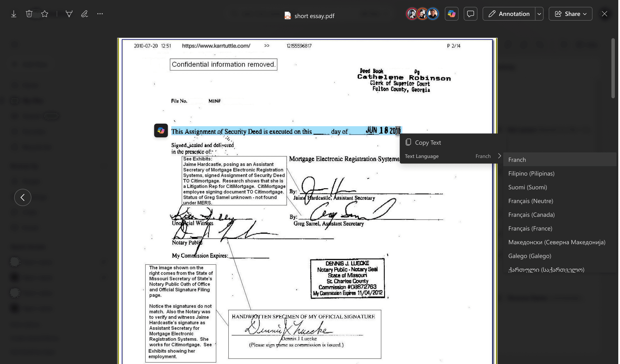Click the 'MIN#' label

[215, 101]
